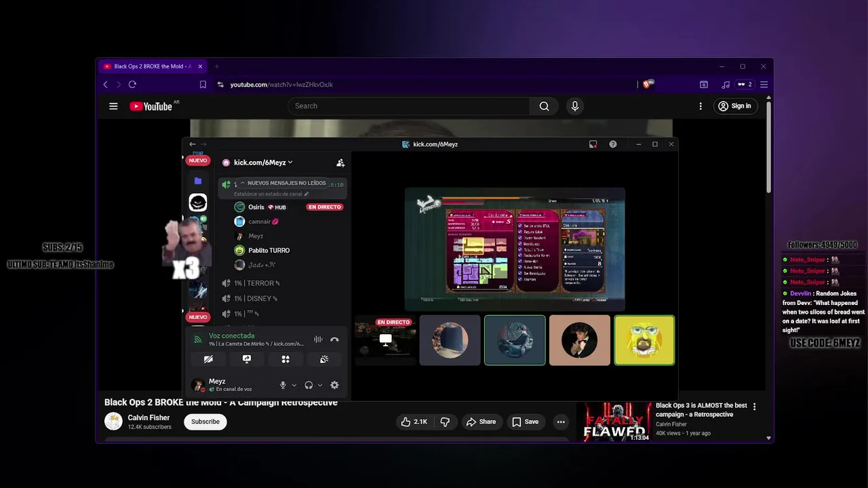Select the yellow SpongeBob participant tile

tap(644, 340)
